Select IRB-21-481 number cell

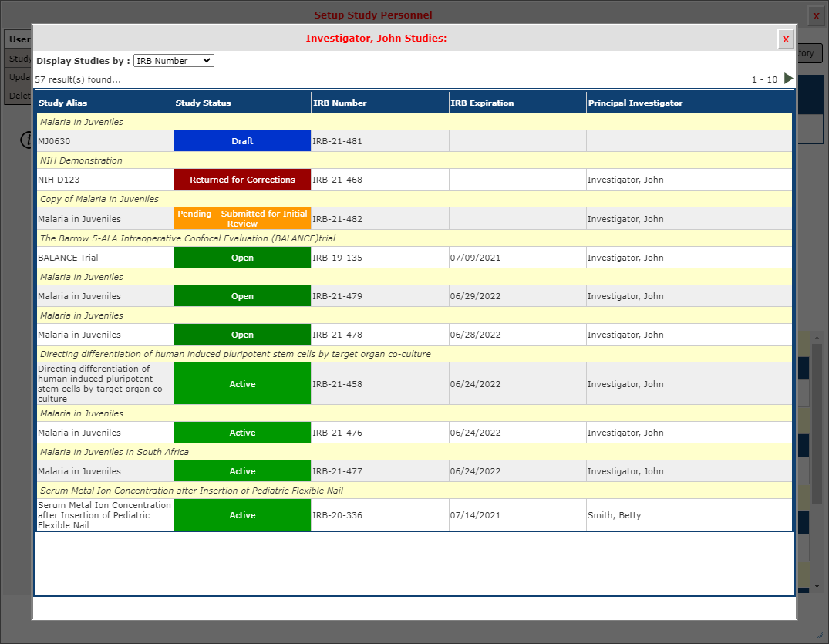[x=379, y=141]
